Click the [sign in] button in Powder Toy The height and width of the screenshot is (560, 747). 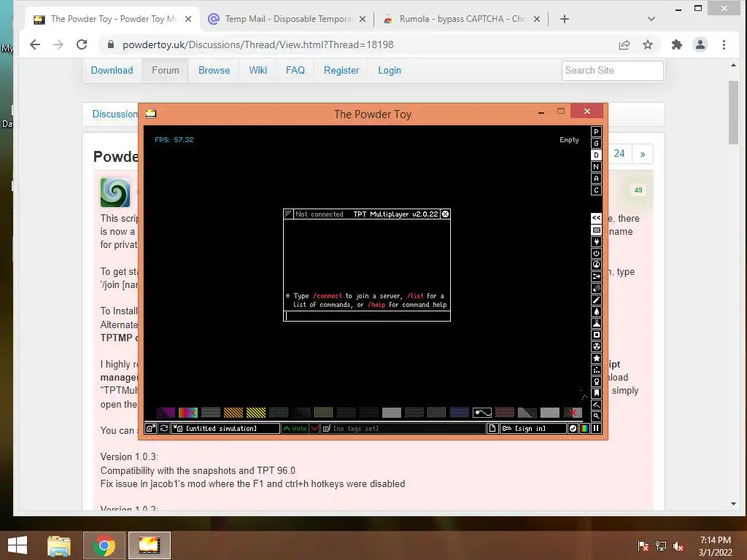coord(533,429)
